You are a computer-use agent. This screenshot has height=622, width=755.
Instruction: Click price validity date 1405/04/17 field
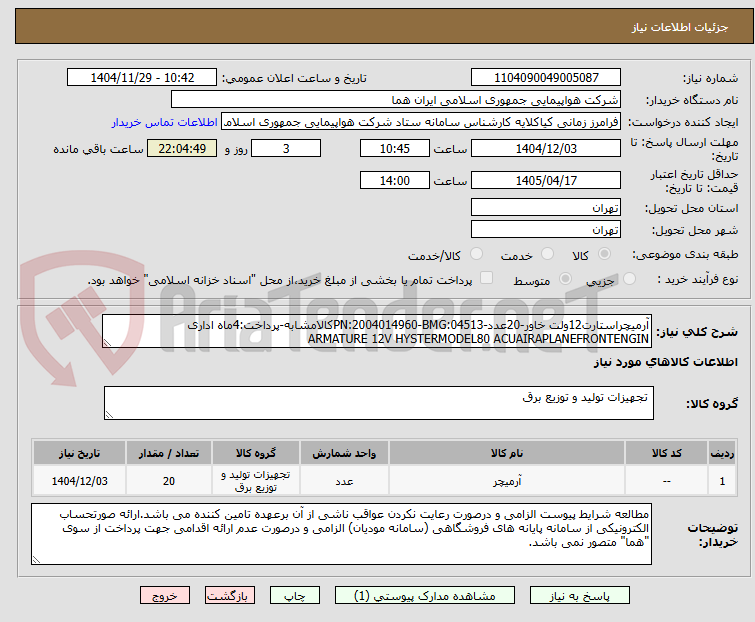(x=546, y=181)
